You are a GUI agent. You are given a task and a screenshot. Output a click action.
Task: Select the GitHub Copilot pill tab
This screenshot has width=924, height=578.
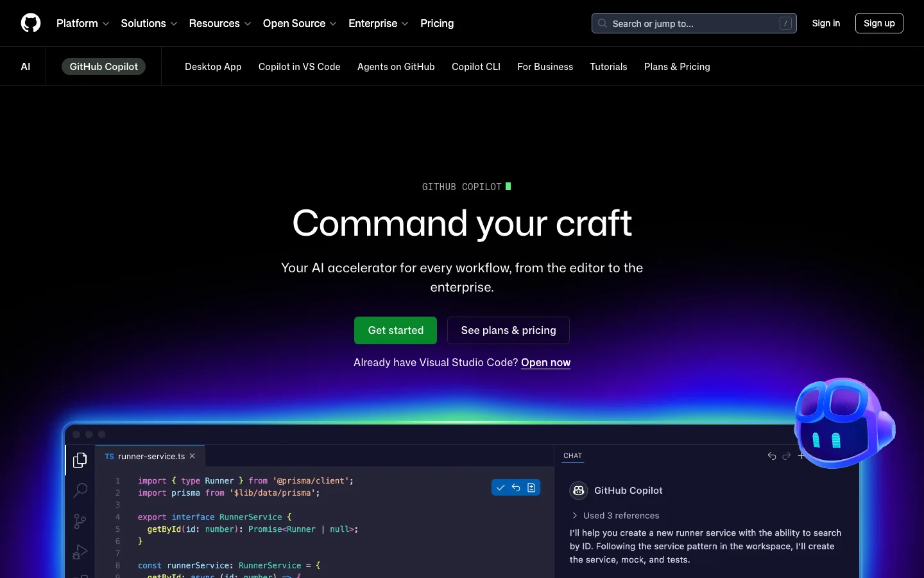pos(103,66)
